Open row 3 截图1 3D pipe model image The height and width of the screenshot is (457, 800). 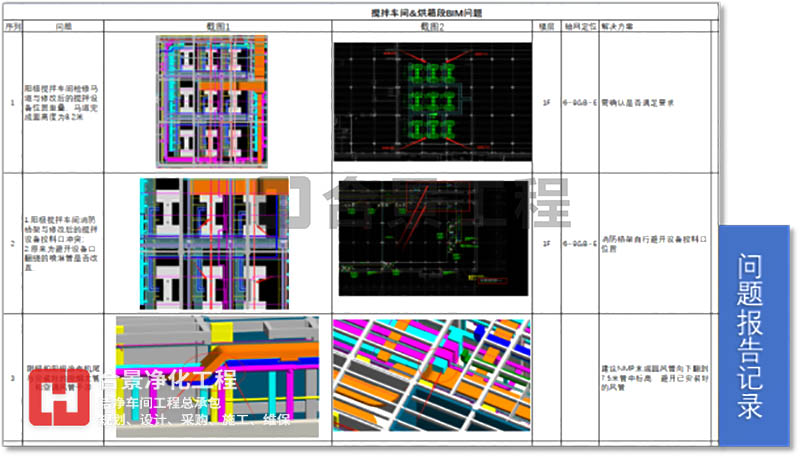pyautogui.click(x=217, y=377)
